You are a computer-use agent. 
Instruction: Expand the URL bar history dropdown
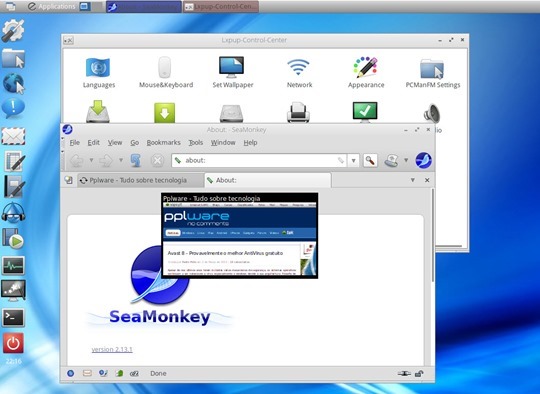353,160
